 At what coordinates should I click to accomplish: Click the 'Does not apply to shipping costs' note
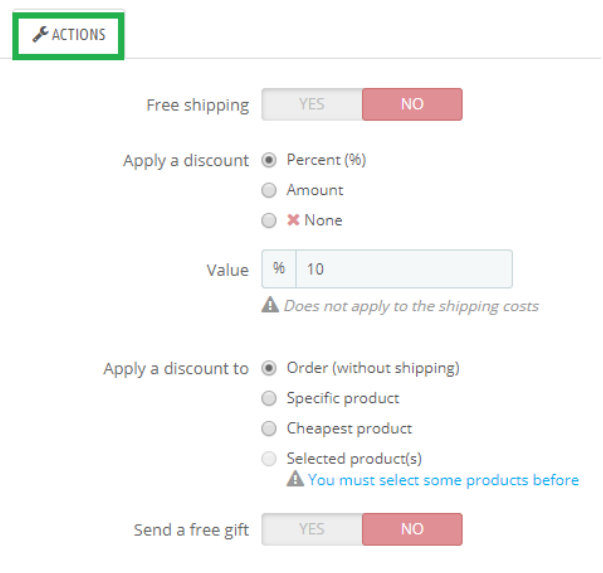click(x=411, y=306)
